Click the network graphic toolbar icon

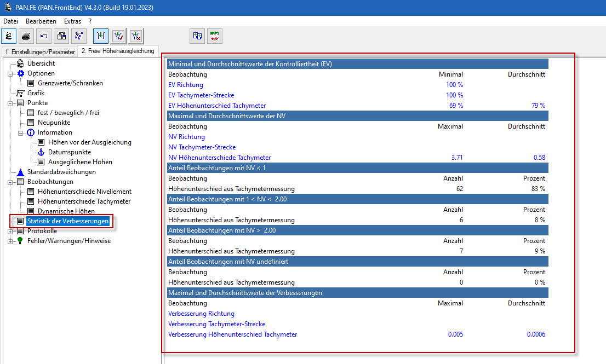(x=79, y=36)
